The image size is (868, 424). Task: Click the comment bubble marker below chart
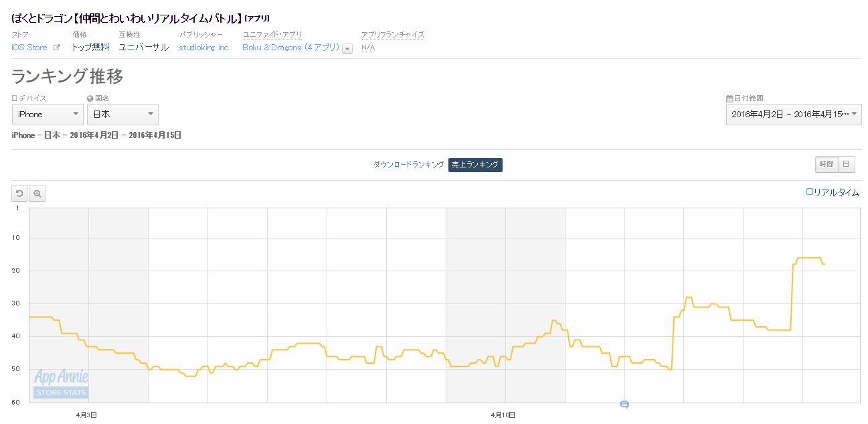624,405
